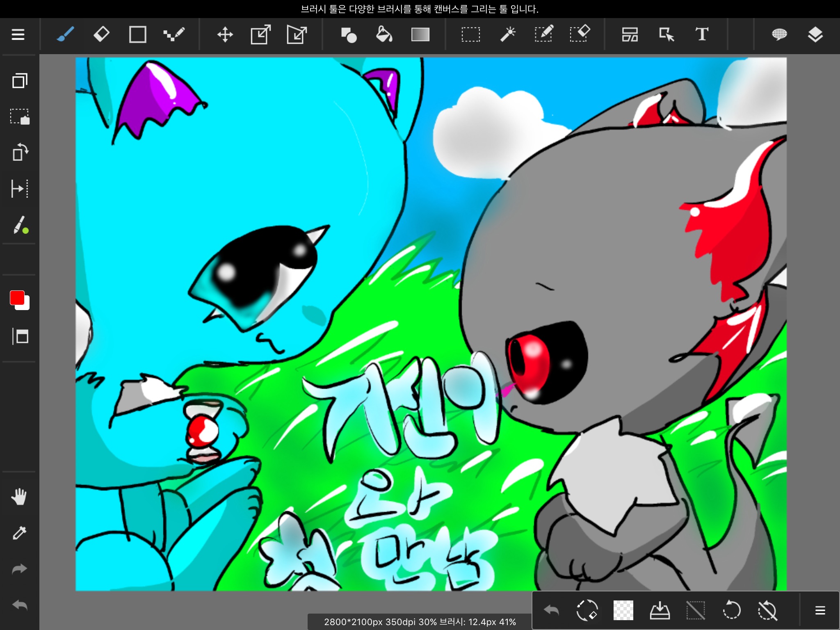Toggle the transparent color checker swatch
This screenshot has width=840, height=630.
(623, 610)
